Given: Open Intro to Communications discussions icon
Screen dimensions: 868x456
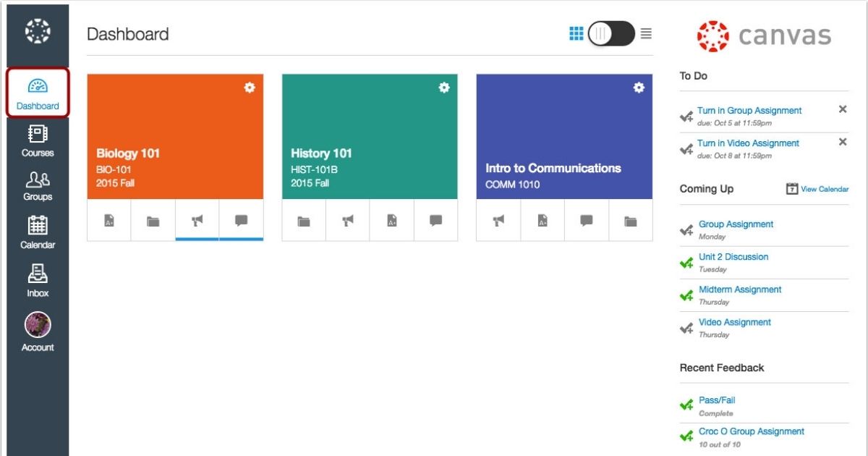Looking at the screenshot, I should (x=587, y=221).
